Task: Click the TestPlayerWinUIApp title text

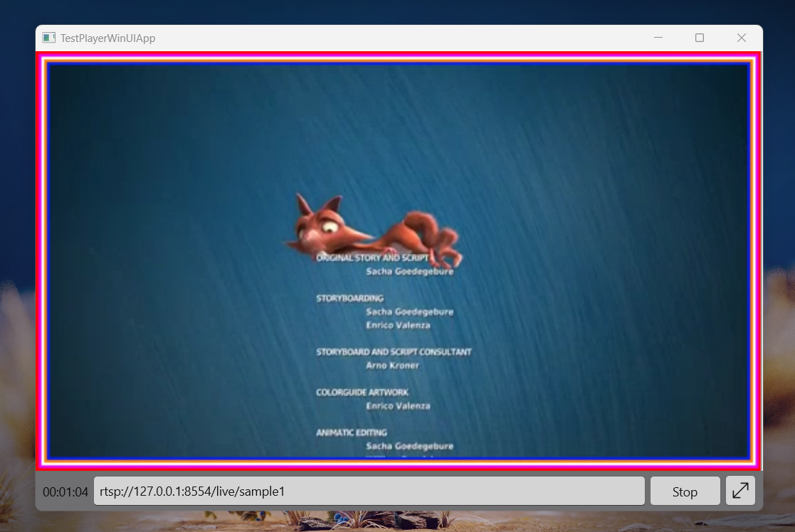Action: pos(107,38)
